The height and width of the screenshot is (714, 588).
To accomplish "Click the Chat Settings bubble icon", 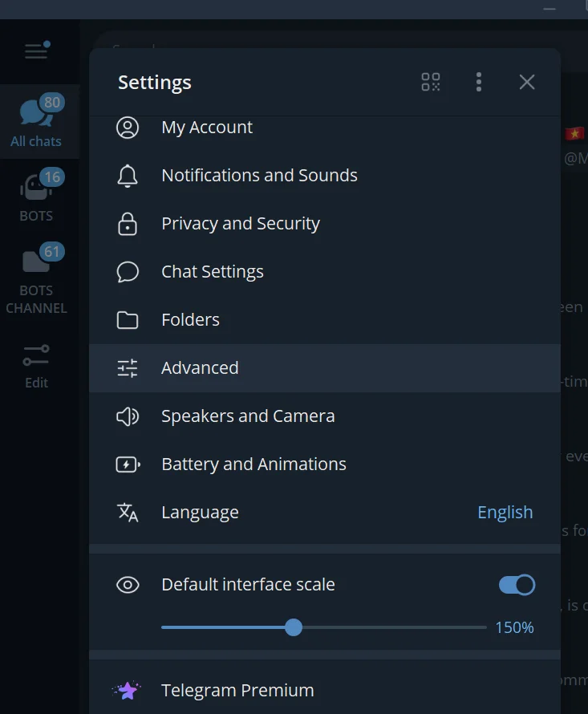I will coord(128,272).
